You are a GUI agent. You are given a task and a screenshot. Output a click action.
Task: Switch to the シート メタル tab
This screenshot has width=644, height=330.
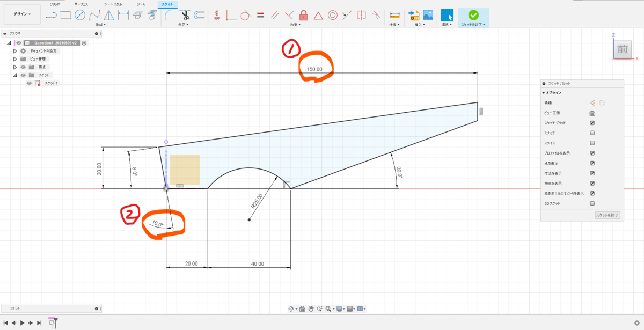click(113, 4)
